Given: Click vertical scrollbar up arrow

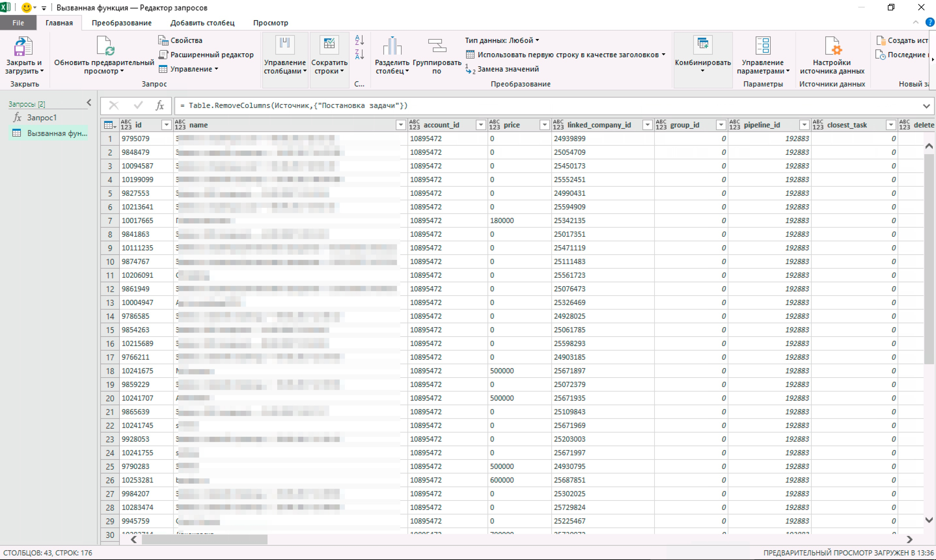Looking at the screenshot, I should point(929,146).
